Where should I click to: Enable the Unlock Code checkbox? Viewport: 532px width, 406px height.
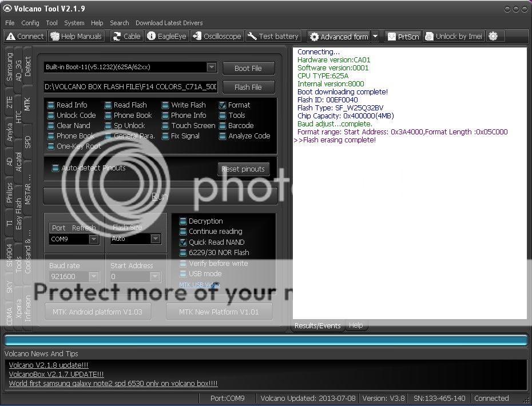pos(50,116)
